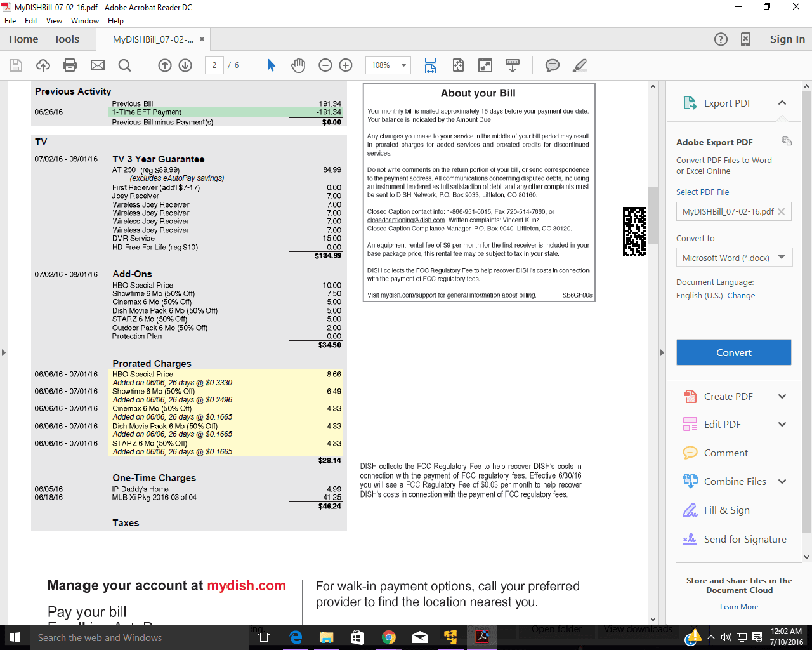Activate the Hand pan tool
Viewport: 812px width, 650px height.
point(298,65)
